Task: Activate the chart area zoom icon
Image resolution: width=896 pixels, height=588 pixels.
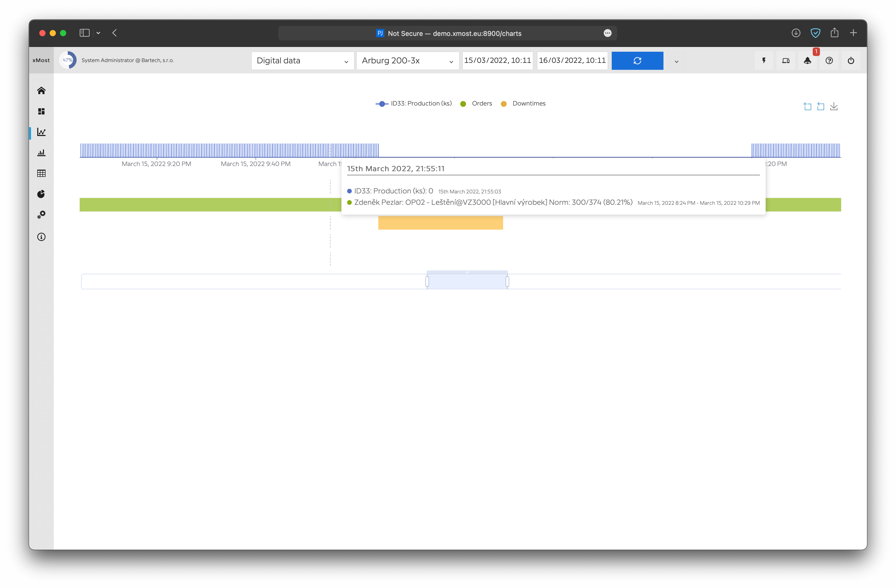Action: (x=807, y=107)
